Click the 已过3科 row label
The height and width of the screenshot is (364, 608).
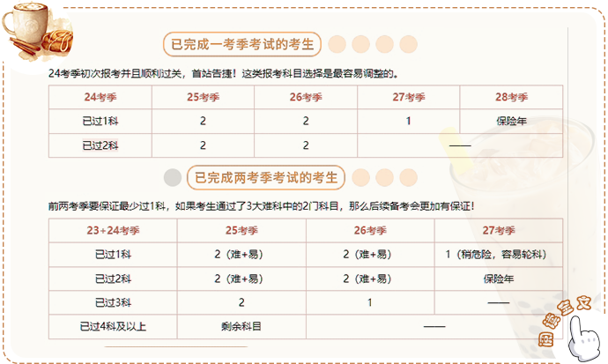point(113,302)
